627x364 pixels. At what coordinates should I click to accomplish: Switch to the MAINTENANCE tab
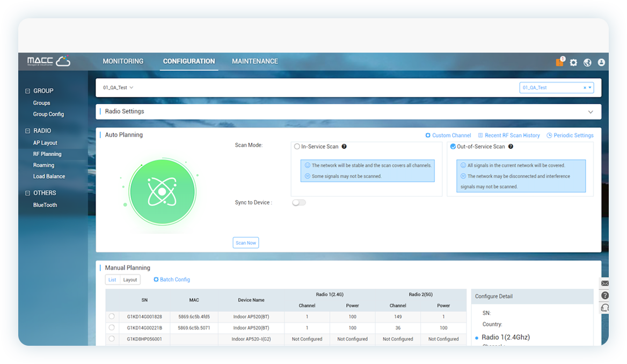click(x=255, y=61)
